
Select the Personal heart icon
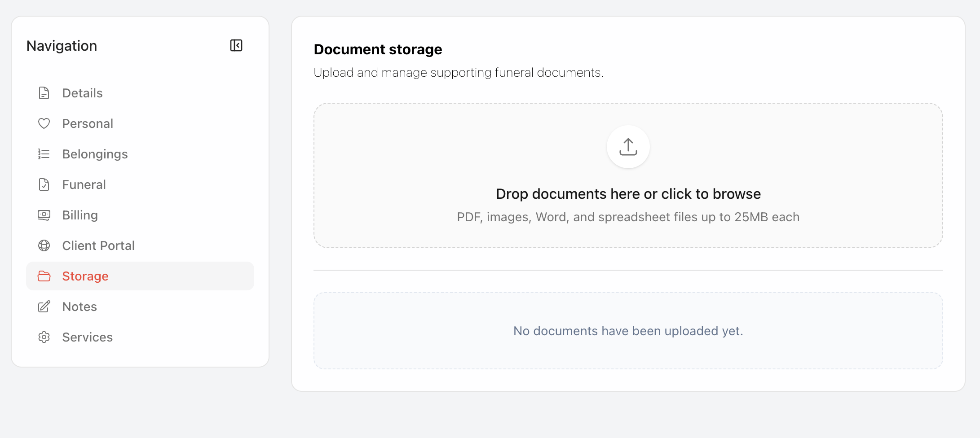[x=44, y=123]
